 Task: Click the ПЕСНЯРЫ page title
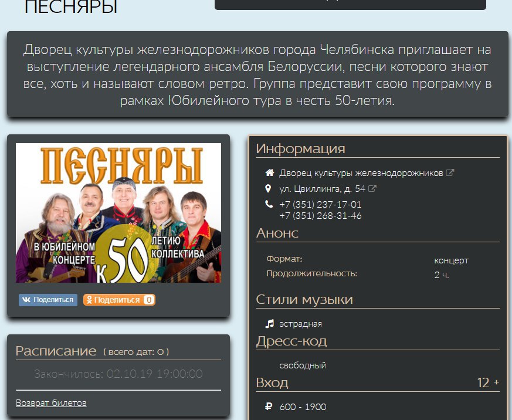pos(71,7)
